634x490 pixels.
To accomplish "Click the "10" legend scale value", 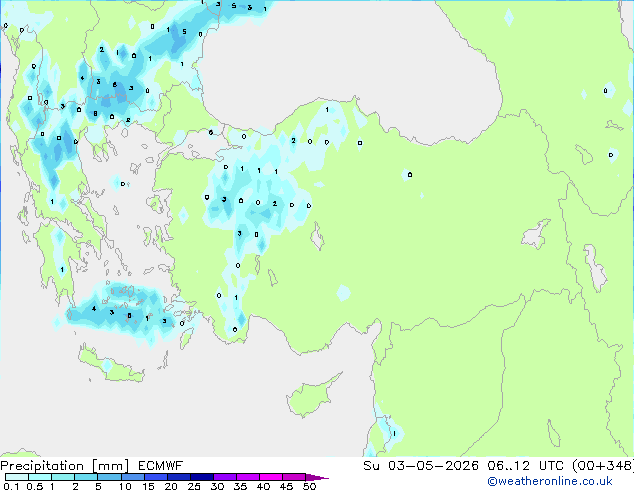I will coord(125,486).
